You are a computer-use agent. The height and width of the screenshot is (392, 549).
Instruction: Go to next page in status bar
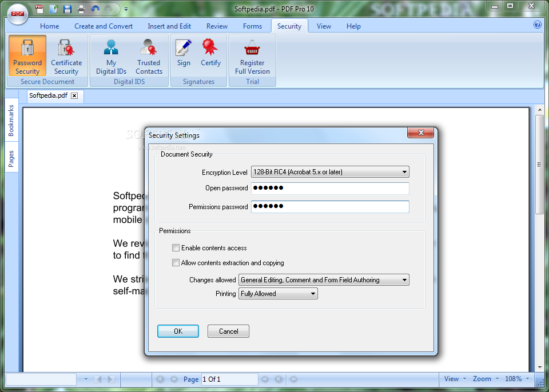click(x=265, y=379)
